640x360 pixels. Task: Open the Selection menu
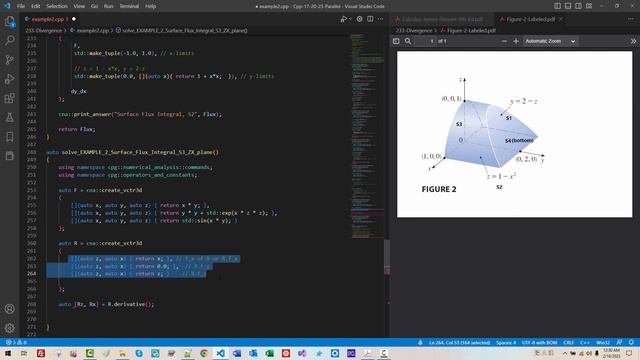coord(57,6)
